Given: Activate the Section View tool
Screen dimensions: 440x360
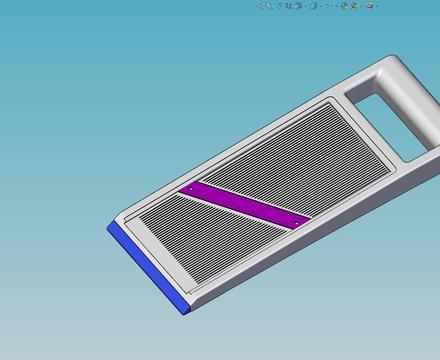Looking at the screenshot, I should point(289,6).
